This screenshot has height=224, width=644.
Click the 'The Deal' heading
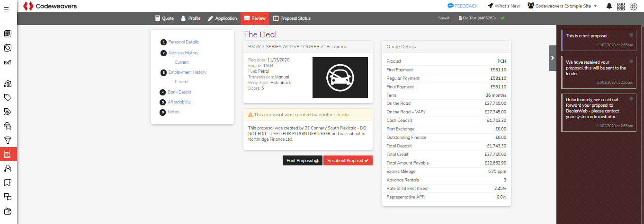click(260, 34)
